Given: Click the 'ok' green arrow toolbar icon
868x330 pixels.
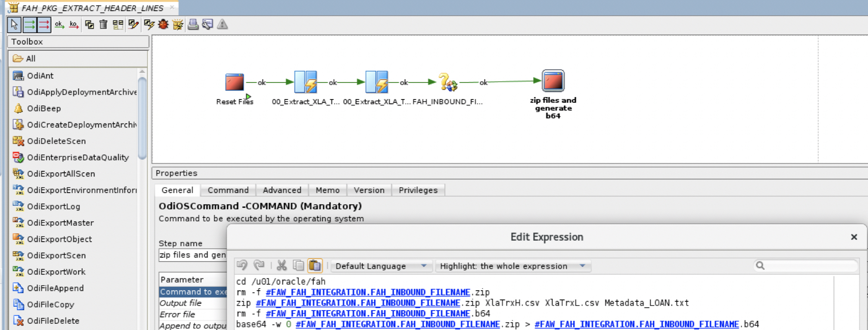Looking at the screenshot, I should (59, 24).
